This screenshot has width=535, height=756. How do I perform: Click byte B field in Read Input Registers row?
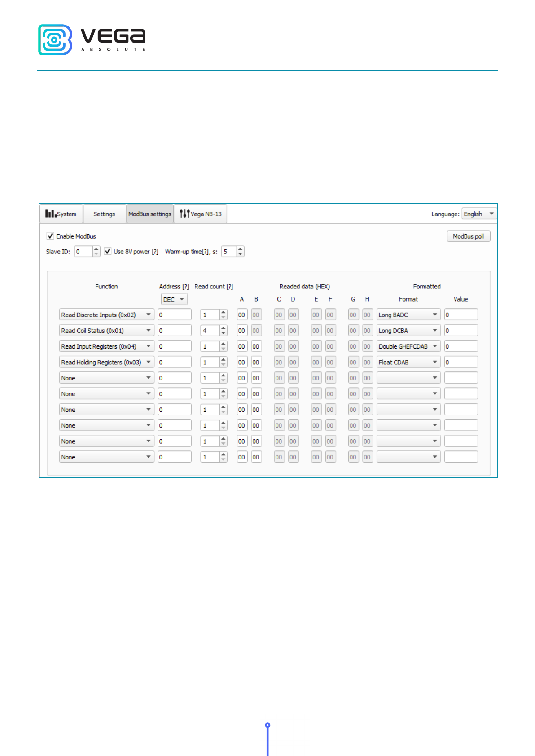pyautogui.click(x=256, y=346)
